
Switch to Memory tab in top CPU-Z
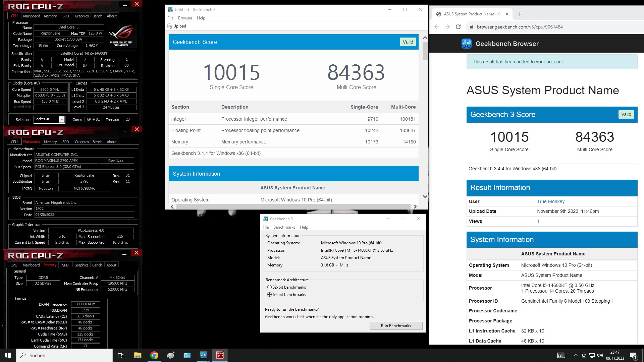50,16
